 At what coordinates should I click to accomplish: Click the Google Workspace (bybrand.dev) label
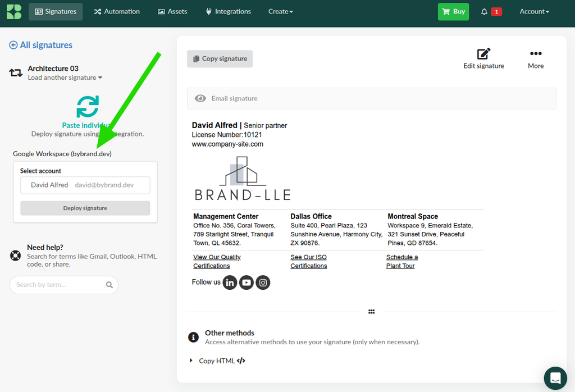click(62, 154)
